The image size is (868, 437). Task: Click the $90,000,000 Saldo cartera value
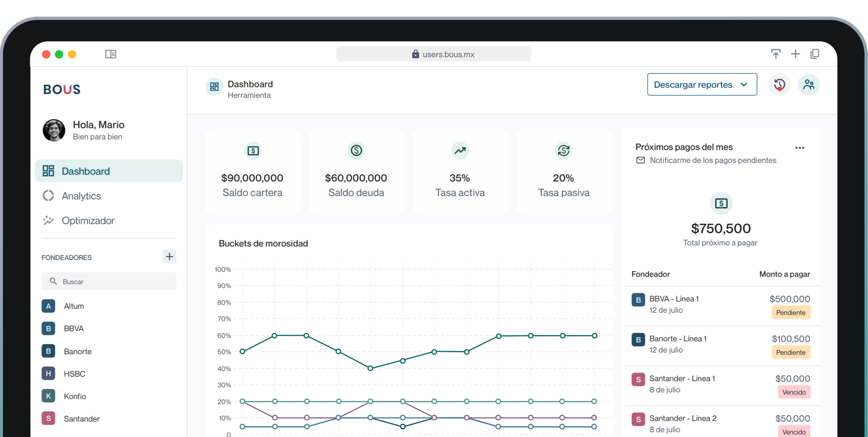click(x=252, y=178)
